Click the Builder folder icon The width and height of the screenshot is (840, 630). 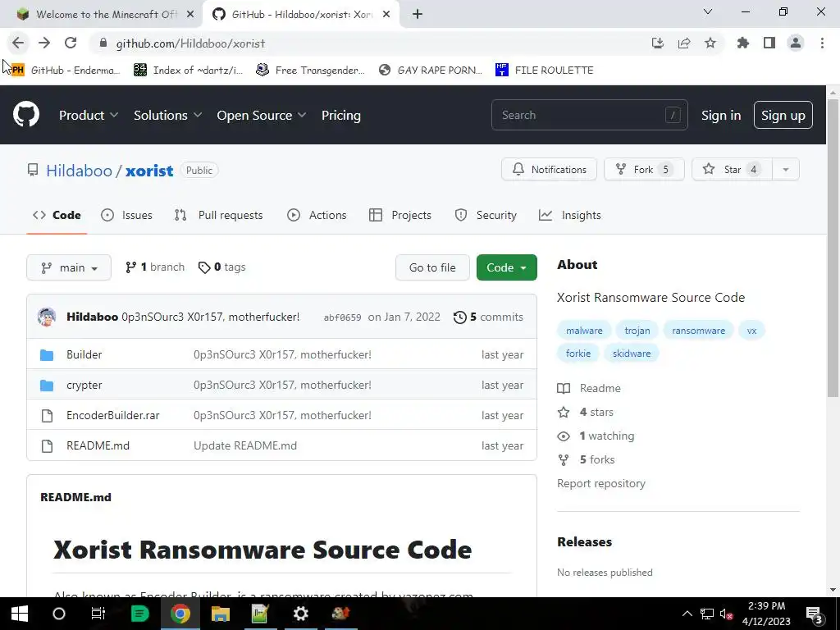click(x=47, y=354)
